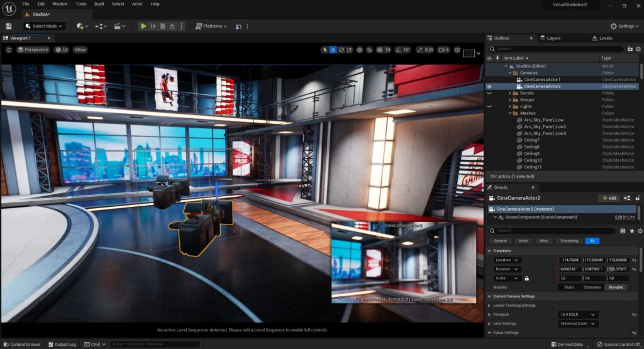Select the translate (move) gizmo tool
The width and height of the screenshot is (644, 349).
(333, 50)
